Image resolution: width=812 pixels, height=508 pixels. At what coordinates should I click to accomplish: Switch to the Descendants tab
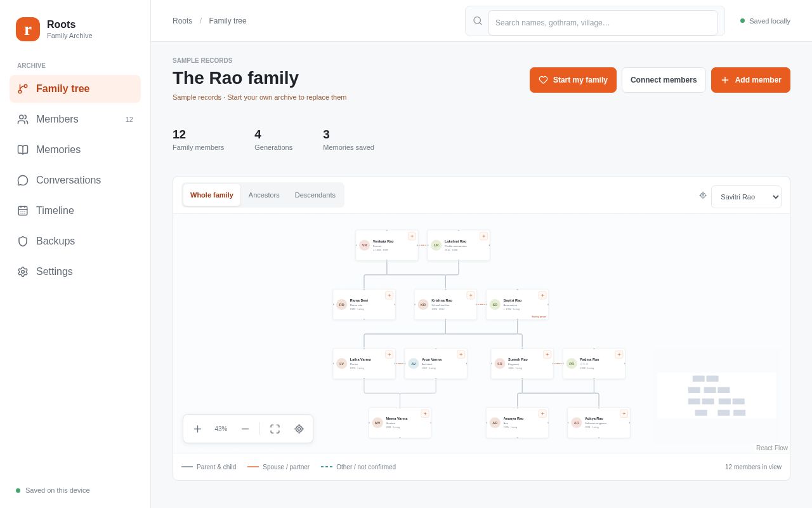click(315, 195)
